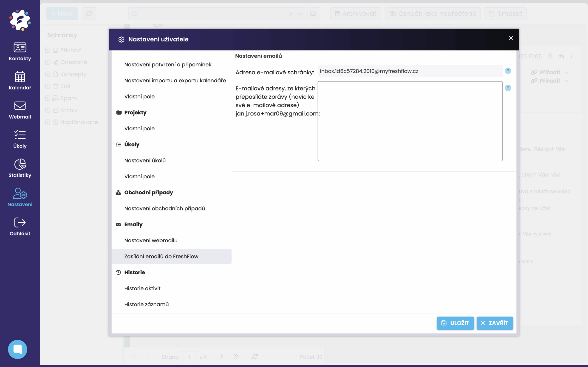Click help icon next to mailbox address
The width and height of the screenshot is (588, 367).
click(508, 71)
